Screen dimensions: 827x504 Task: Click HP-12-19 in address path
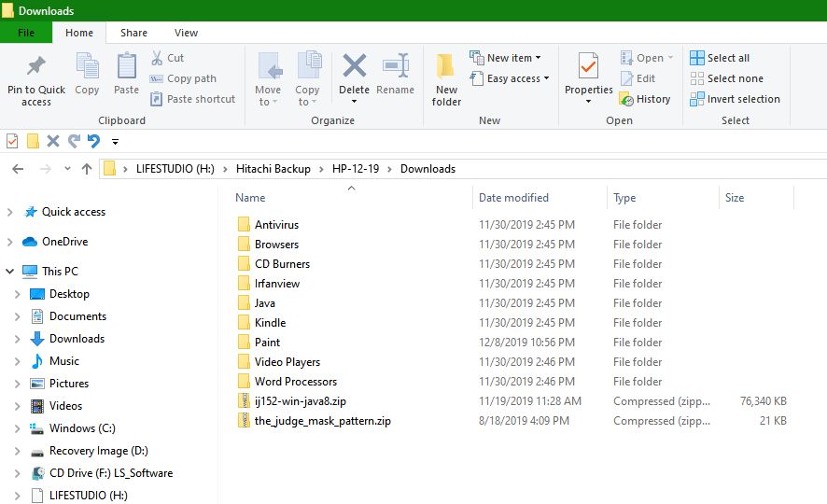(356, 169)
